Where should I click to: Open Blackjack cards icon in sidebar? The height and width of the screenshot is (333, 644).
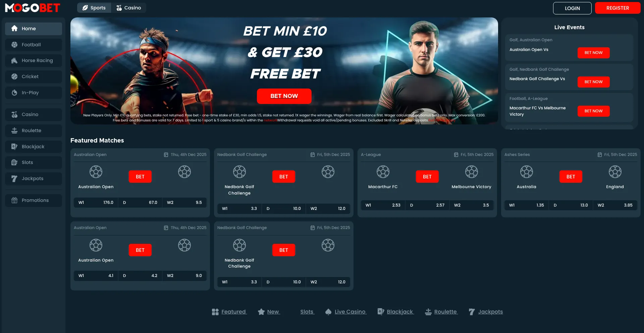[x=14, y=147]
